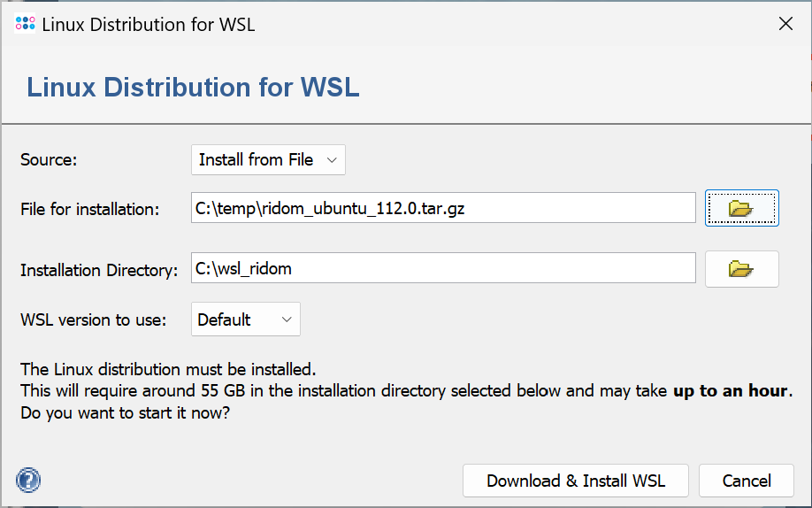Click the chevron of WSL version combo box

tap(287, 319)
